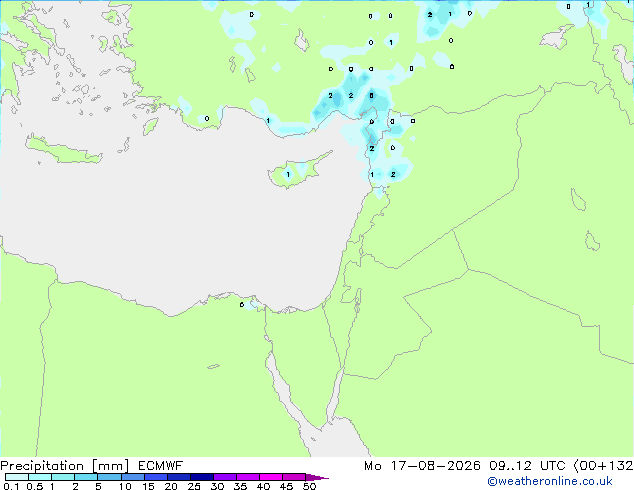Click legend swatch between 1 and 2
The height and width of the screenshot is (490, 634).
[x=63, y=477]
